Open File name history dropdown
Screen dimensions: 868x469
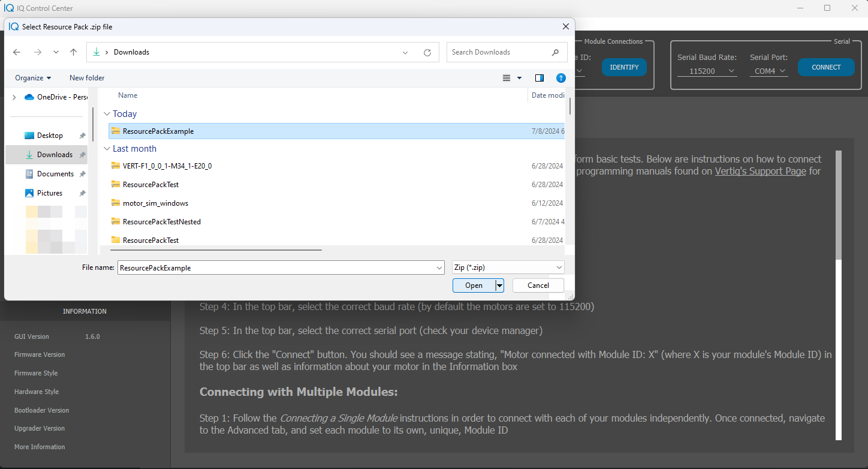click(x=439, y=267)
